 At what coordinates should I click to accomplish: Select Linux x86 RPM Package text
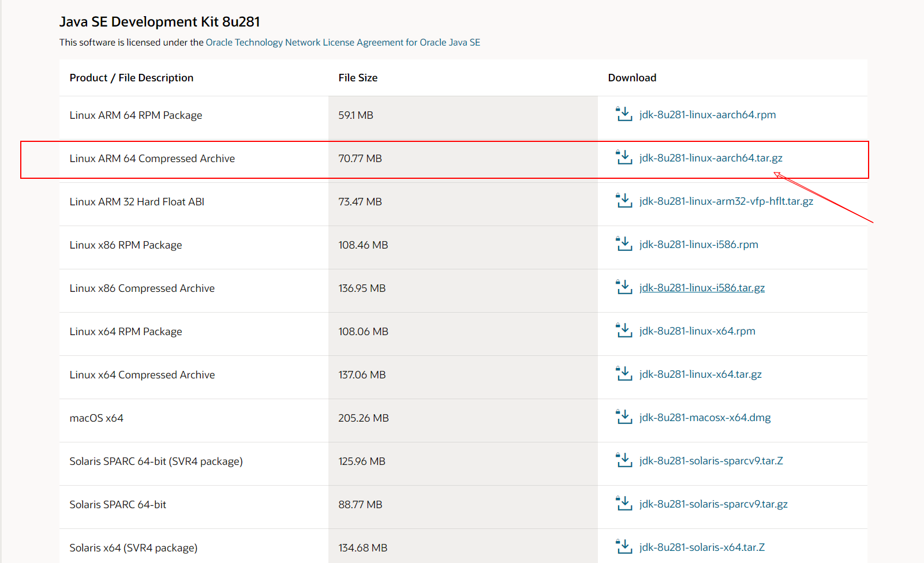point(126,245)
